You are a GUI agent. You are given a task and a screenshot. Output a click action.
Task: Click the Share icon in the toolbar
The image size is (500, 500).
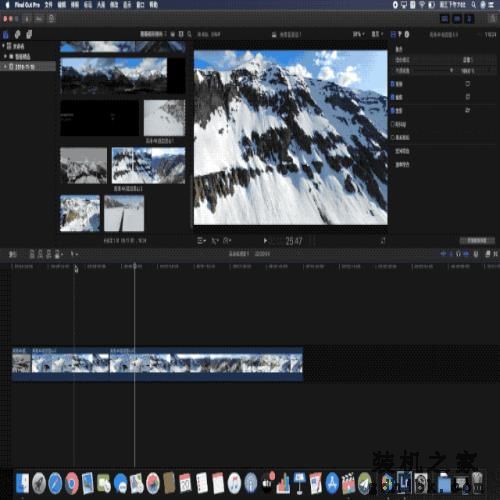click(x=492, y=19)
